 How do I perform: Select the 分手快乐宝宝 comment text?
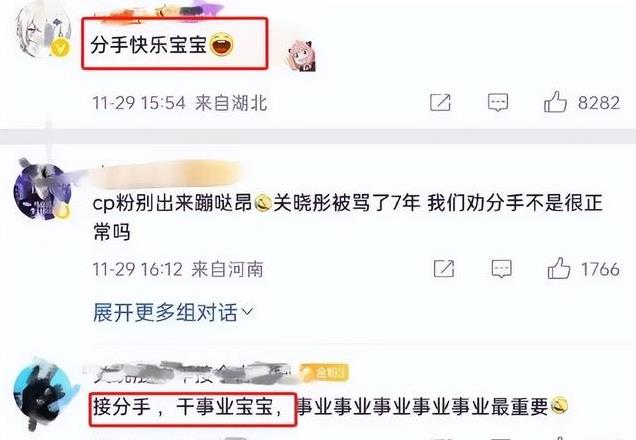pyautogui.click(x=161, y=44)
